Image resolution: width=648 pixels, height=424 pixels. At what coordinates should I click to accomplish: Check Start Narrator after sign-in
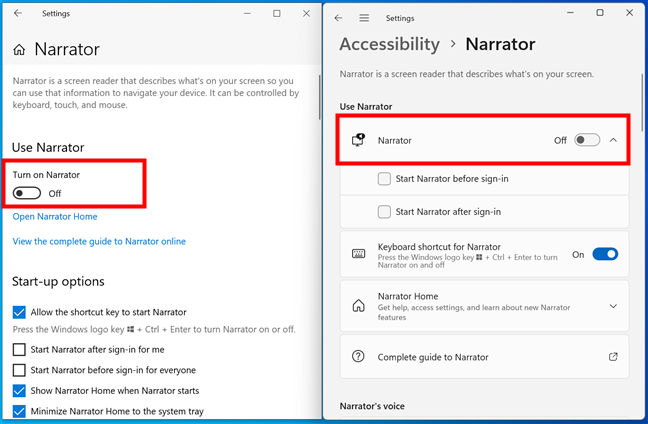pyautogui.click(x=384, y=212)
